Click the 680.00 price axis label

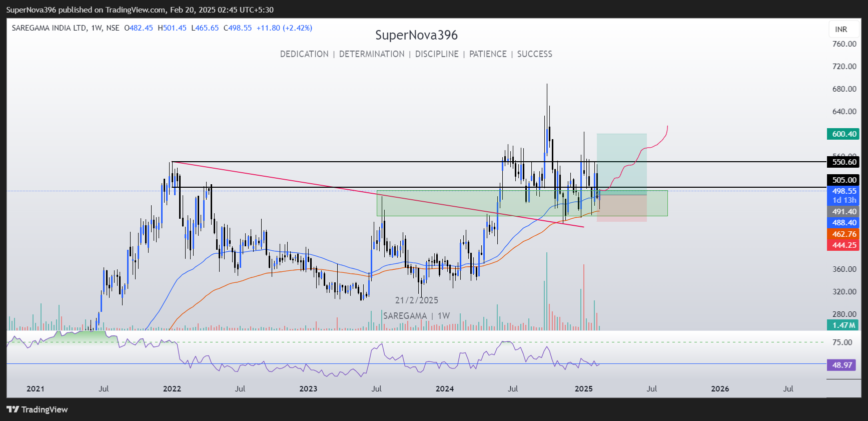tap(844, 89)
